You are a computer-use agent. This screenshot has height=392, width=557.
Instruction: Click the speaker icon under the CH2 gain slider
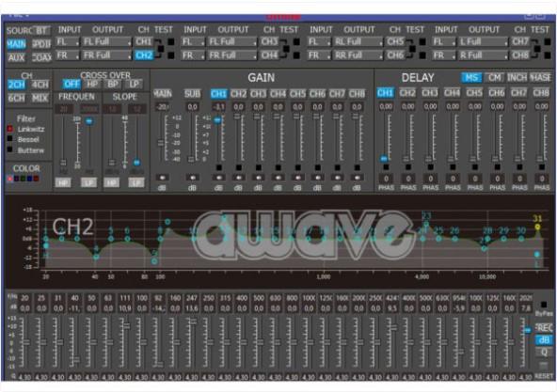point(239,177)
